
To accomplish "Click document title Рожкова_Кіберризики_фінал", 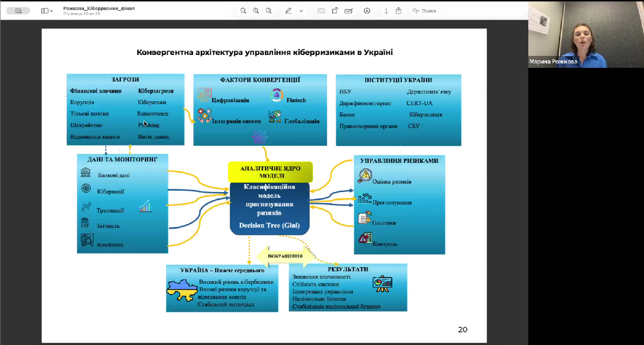I will [99, 8].
